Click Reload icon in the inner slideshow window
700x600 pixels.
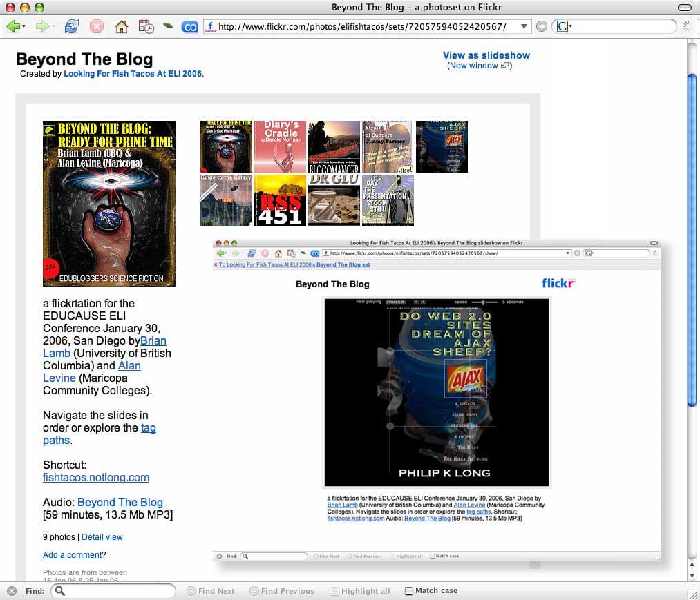tap(252, 253)
